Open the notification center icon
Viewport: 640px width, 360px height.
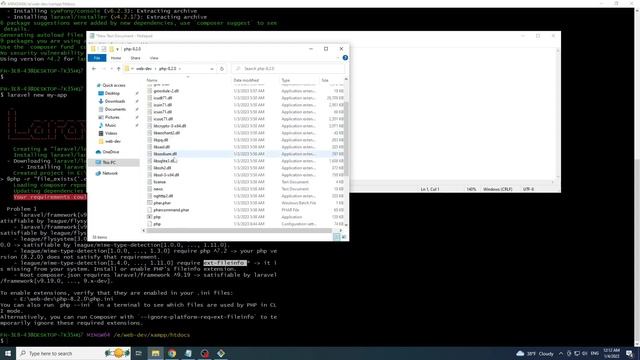(629, 353)
